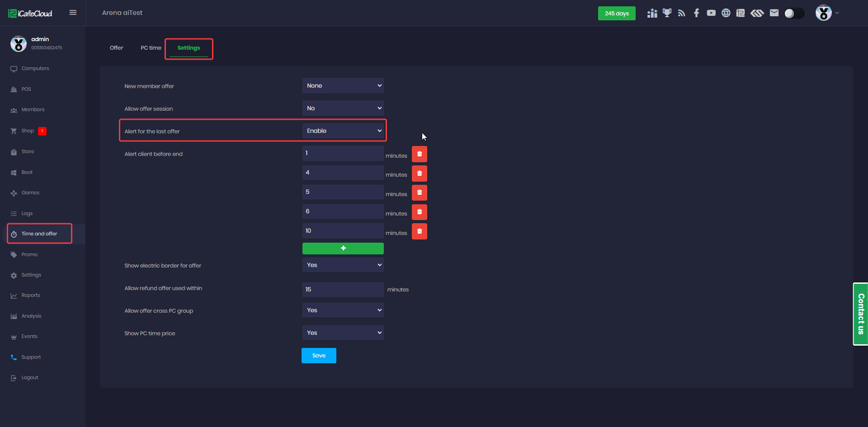This screenshot has height=427, width=868.
Task: Delete the 6 minutes alert row
Action: pyautogui.click(x=420, y=212)
